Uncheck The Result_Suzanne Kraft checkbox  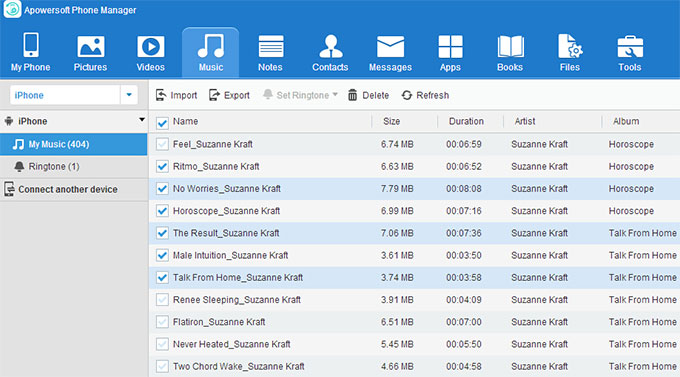(x=162, y=233)
